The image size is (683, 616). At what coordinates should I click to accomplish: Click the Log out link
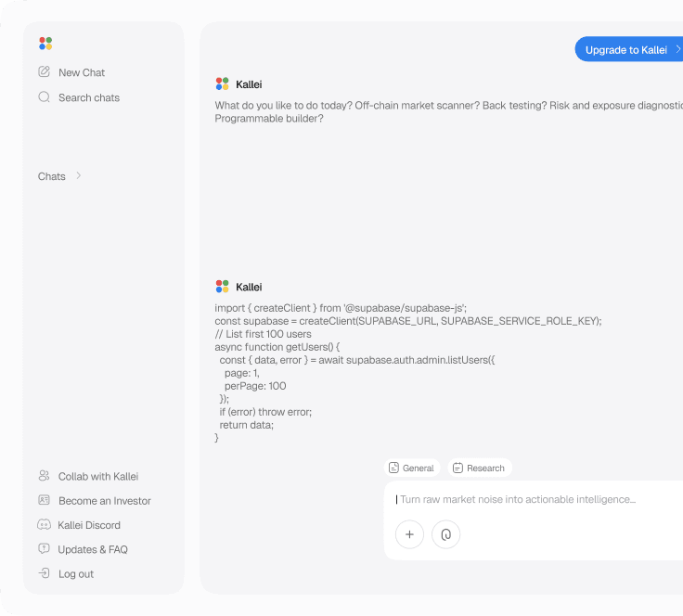[76, 574]
